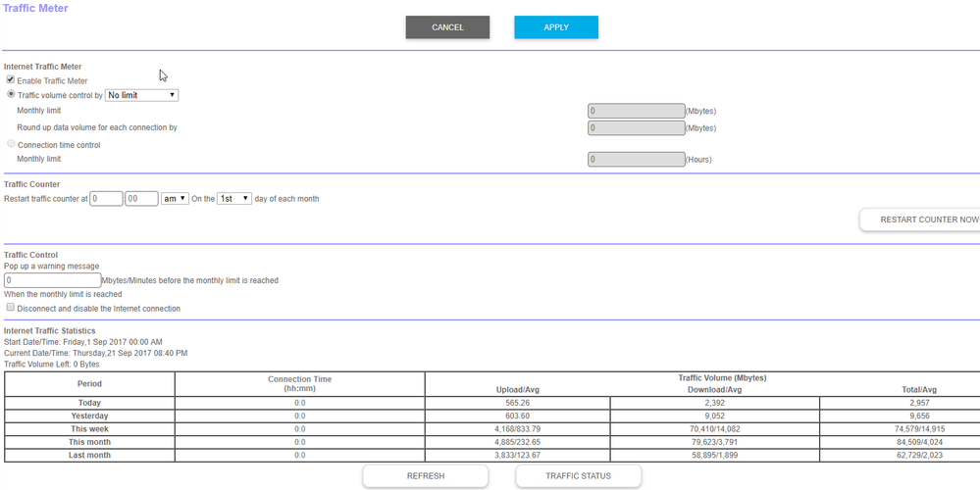Screen dimensions: 980x490
Task: Click the Cancel button
Action: [x=447, y=27]
